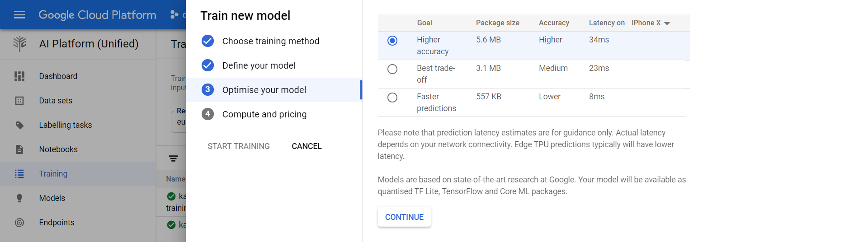Click the Data sets sidebar icon
Viewport: 868px width, 242px height.
(x=19, y=101)
